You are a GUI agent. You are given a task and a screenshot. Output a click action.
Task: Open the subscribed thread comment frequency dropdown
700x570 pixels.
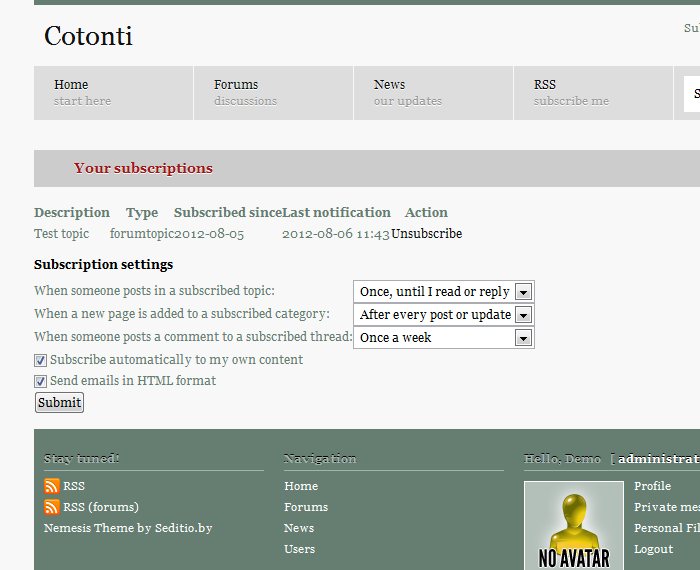click(x=444, y=337)
